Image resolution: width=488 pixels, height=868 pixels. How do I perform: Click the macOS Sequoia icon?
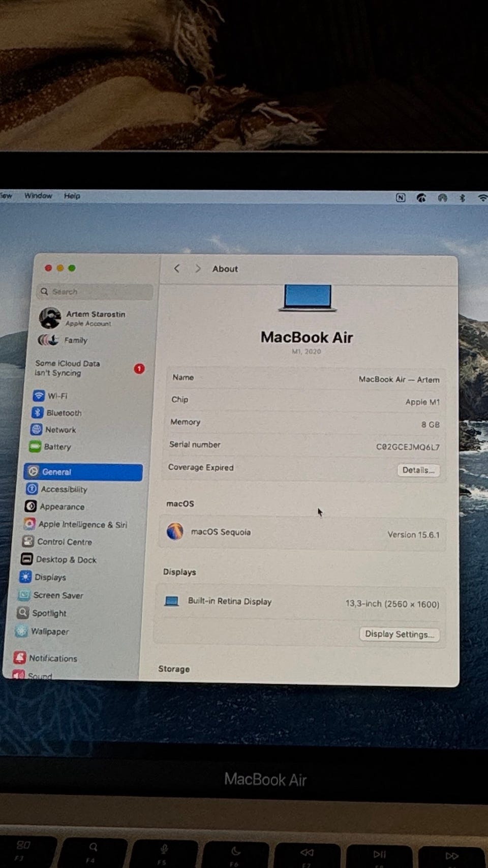pos(175,531)
